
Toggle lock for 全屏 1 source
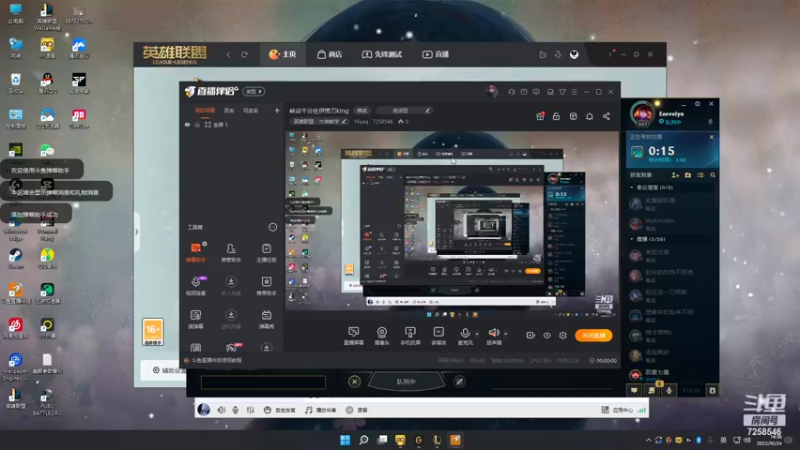pos(197,124)
